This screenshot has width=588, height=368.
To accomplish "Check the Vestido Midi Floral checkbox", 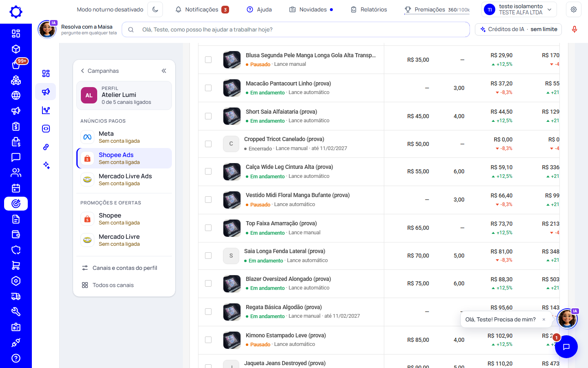I will [208, 200].
